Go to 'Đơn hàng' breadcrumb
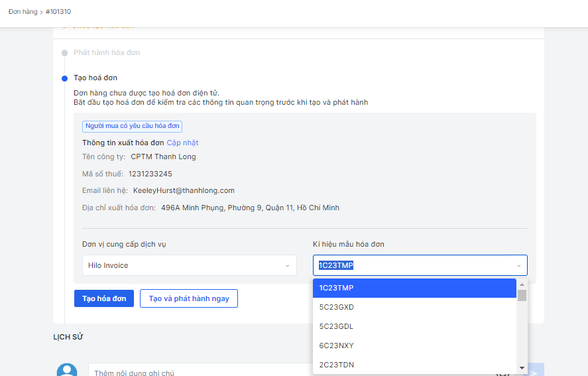The height and width of the screenshot is (376, 588). [x=23, y=12]
